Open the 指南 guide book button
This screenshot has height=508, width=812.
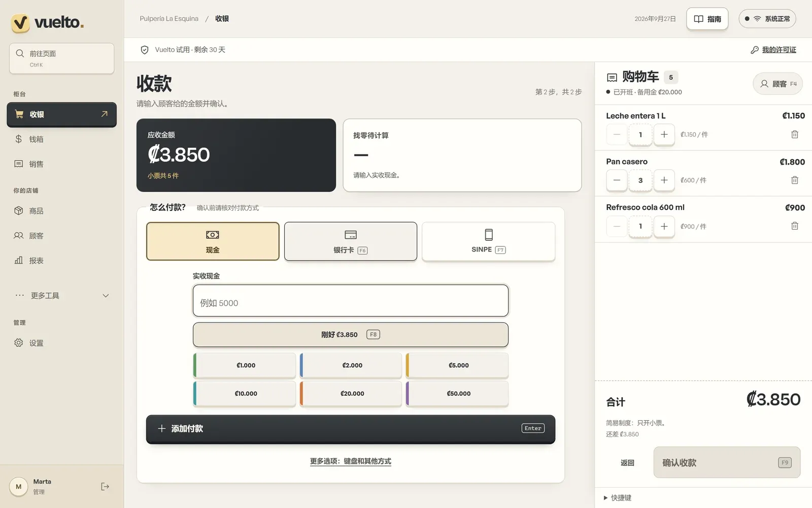coord(707,19)
